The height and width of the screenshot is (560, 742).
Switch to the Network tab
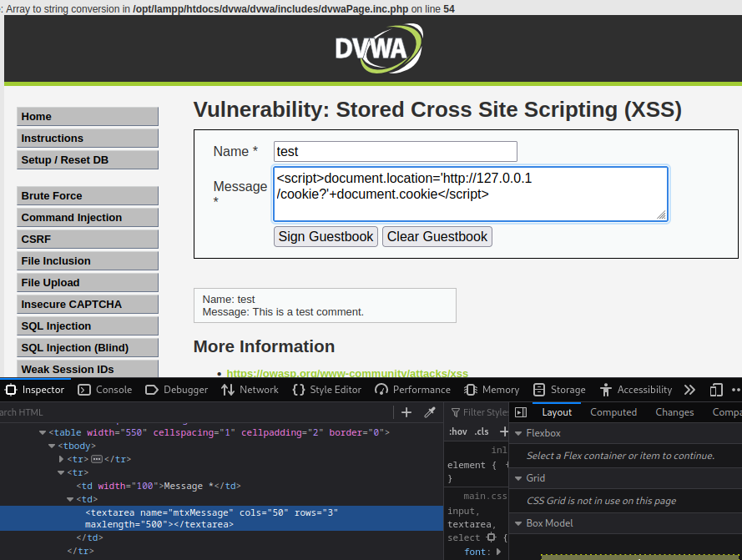coord(250,390)
